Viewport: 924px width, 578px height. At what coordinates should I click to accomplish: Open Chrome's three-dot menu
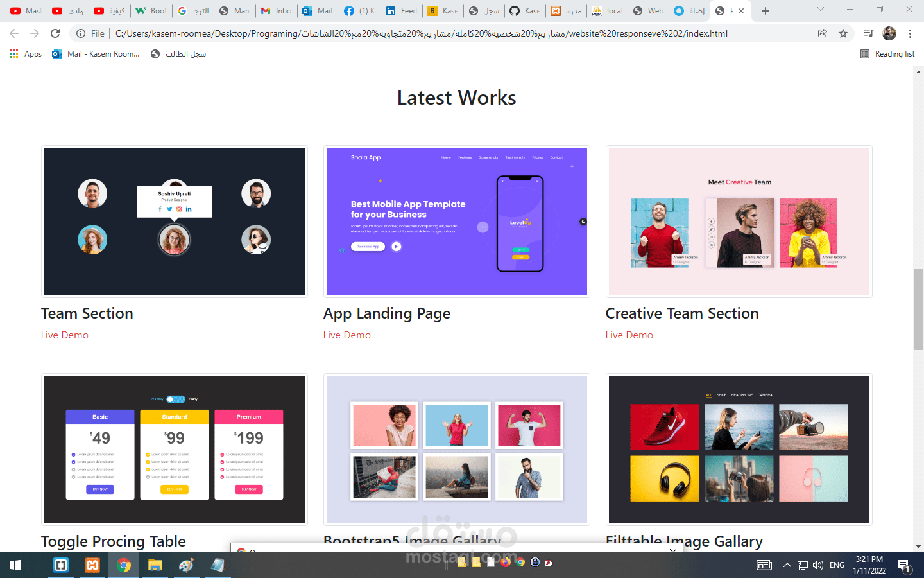pos(911,33)
